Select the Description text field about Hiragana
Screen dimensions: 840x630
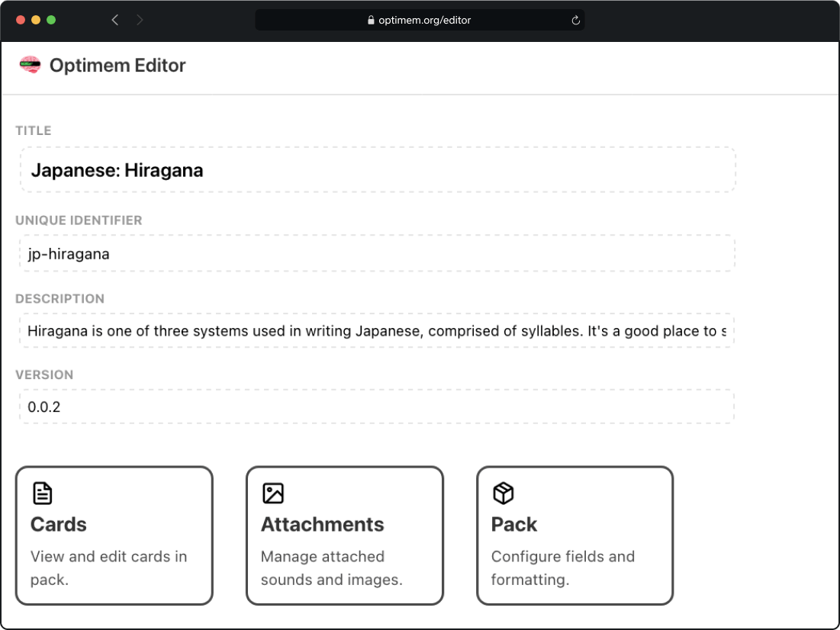click(x=377, y=330)
